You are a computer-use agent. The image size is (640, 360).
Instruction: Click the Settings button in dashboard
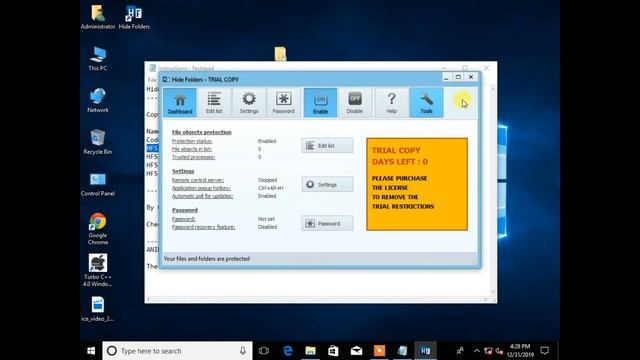point(327,184)
